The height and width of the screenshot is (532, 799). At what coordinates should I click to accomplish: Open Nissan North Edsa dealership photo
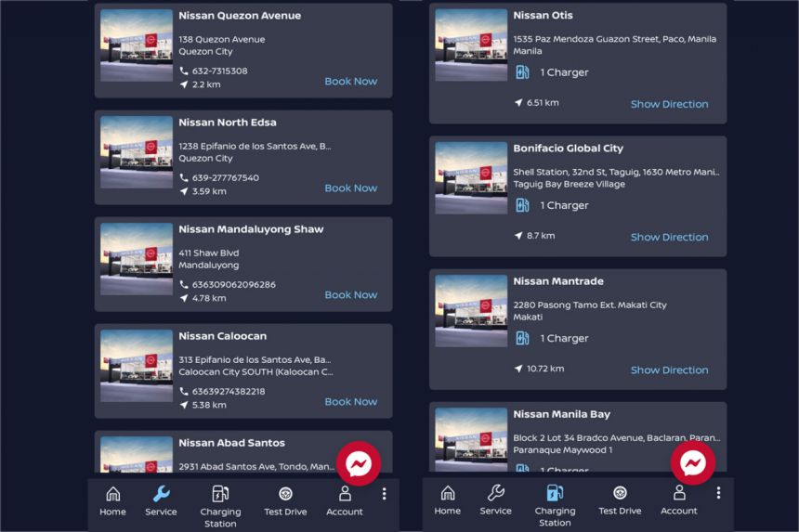click(x=137, y=152)
